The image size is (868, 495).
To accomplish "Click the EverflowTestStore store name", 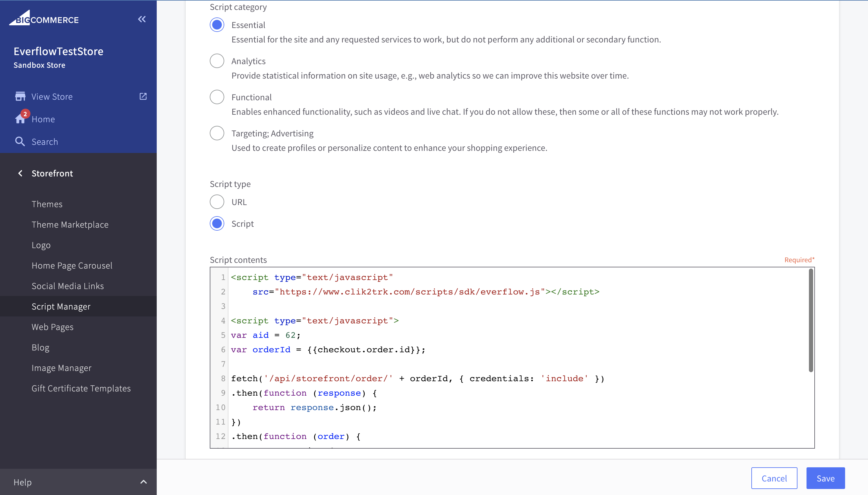I will pos(58,51).
